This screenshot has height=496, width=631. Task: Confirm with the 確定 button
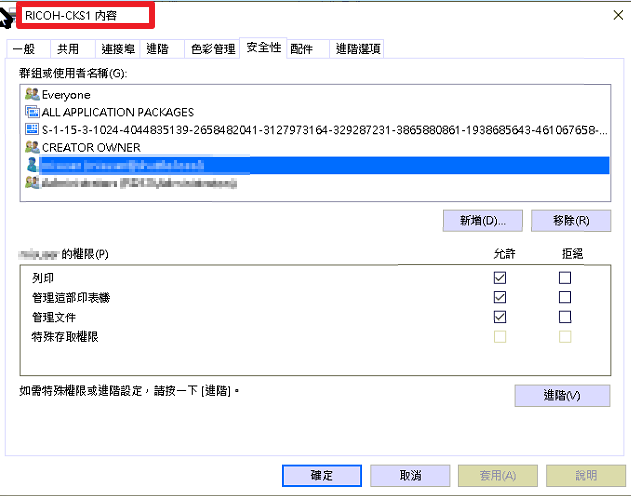(x=322, y=475)
